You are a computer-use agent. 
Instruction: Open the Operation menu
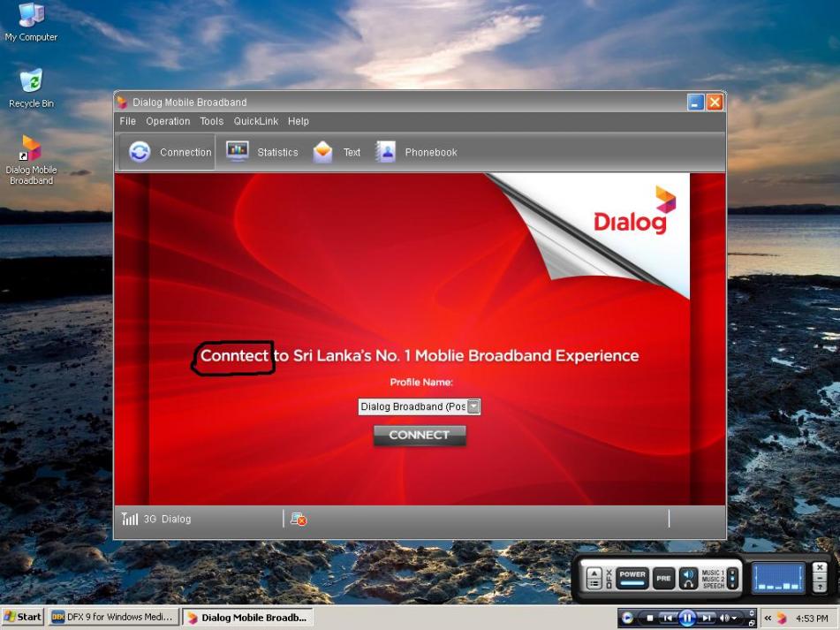pos(168,121)
